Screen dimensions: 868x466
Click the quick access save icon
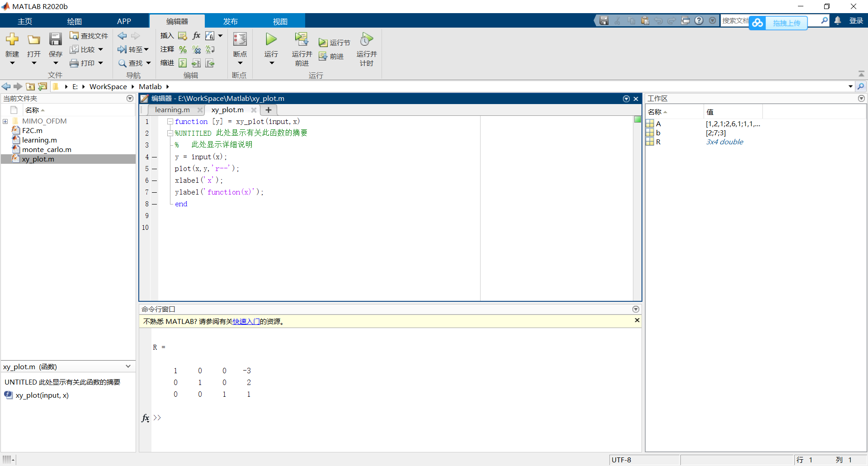[604, 21]
